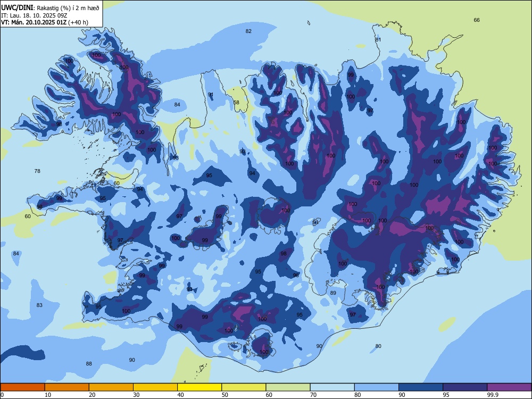Click the '(+40 h)' forecast offset text
Screen dimensions: 532x399
tap(78, 22)
